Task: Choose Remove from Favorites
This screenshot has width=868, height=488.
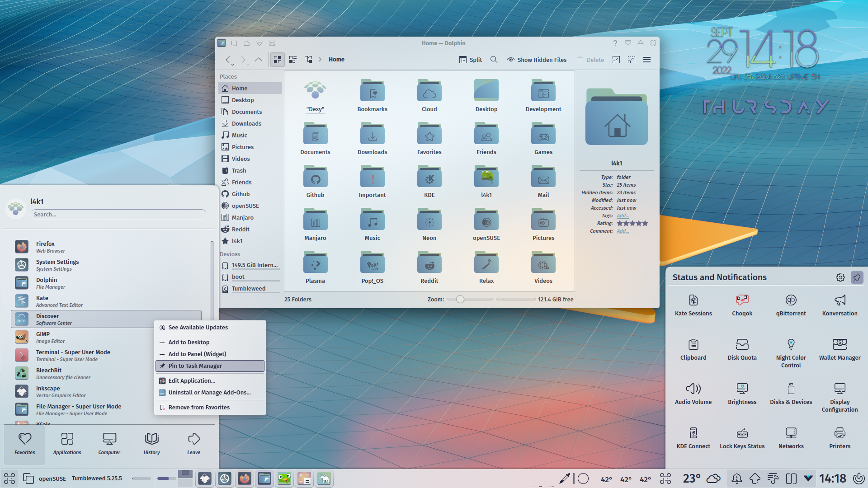Action: (210, 407)
